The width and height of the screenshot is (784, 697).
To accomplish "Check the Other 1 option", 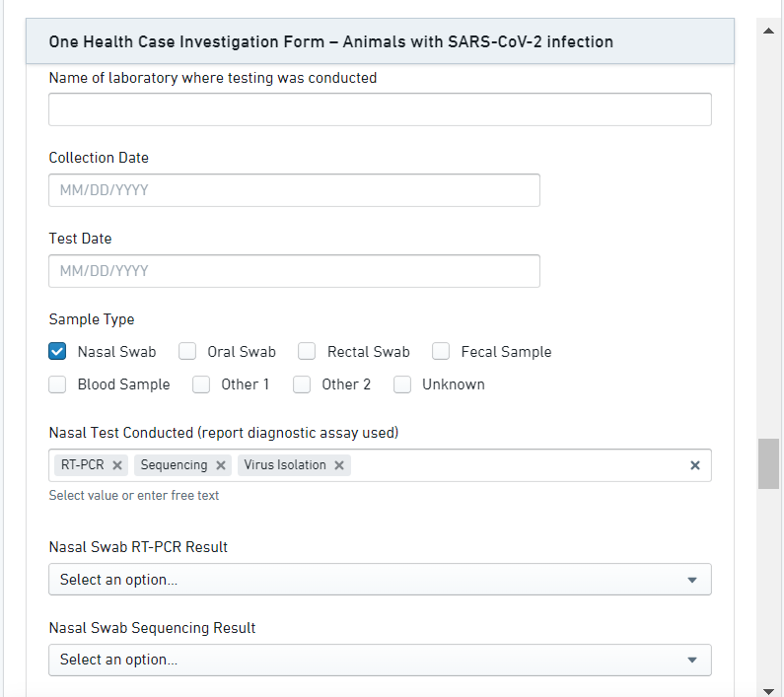I will point(201,384).
